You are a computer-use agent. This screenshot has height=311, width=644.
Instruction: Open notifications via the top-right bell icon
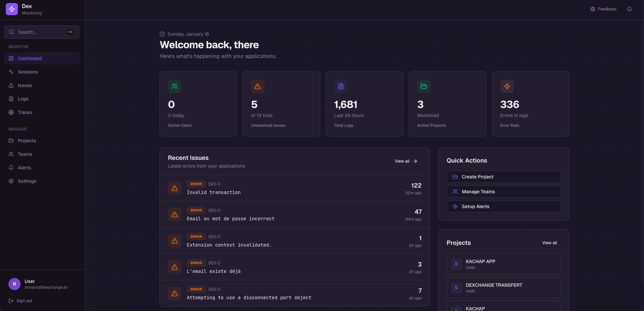pos(629,9)
